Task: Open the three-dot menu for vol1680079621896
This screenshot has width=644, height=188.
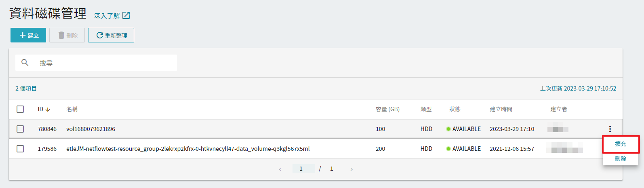Action: (x=610, y=129)
